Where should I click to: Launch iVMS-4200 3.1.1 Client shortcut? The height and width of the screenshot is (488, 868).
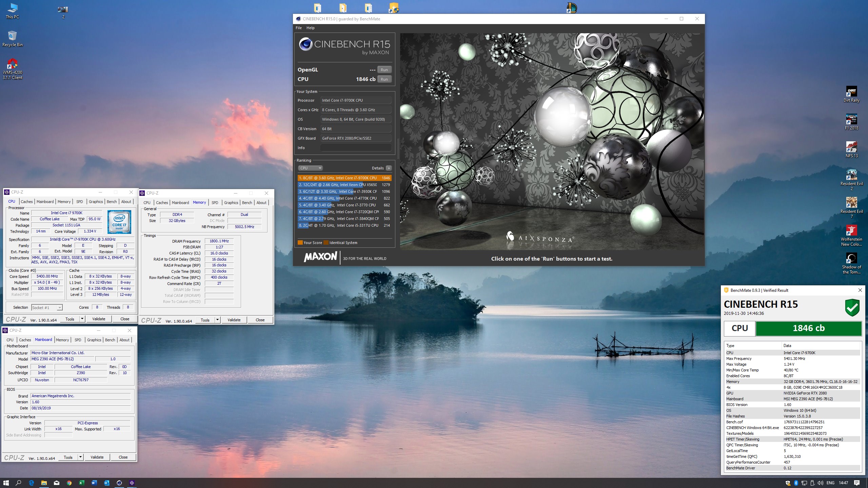coord(12,69)
